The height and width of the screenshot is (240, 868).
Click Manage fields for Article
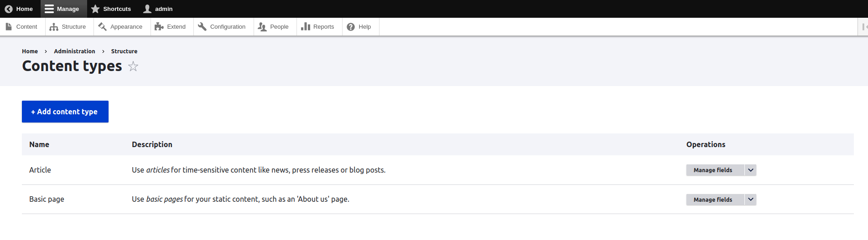[715, 170]
